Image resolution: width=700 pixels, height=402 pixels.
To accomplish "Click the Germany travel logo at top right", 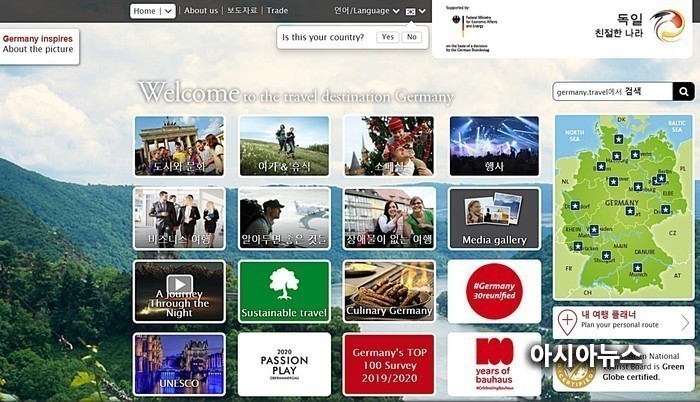I will (667, 25).
